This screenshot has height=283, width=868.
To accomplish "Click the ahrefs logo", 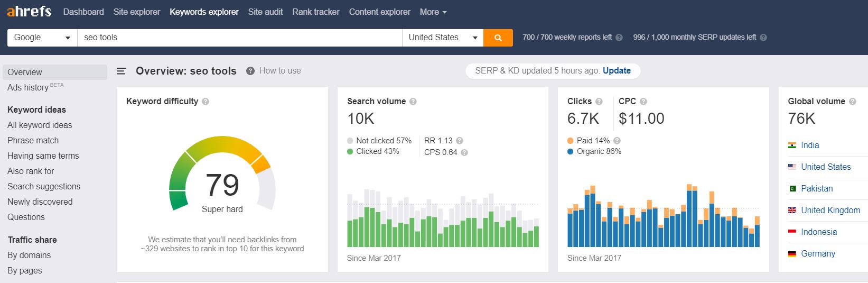I will click(x=29, y=12).
